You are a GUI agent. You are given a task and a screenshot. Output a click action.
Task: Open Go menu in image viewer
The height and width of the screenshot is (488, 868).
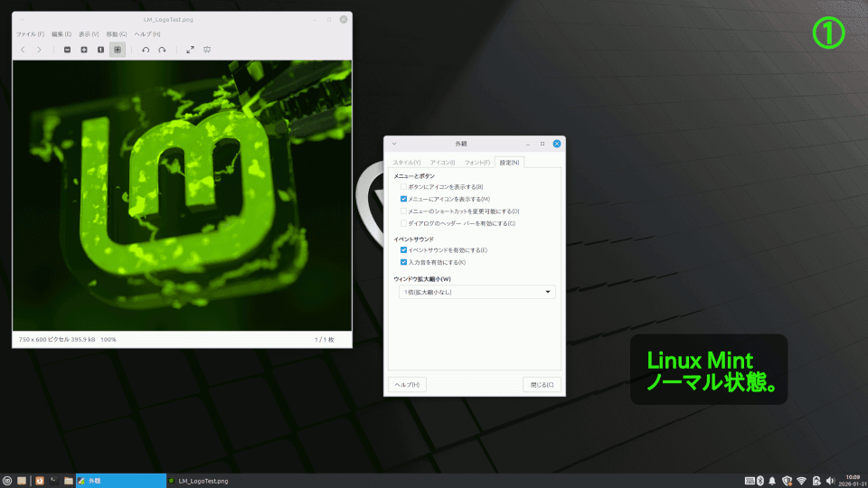[x=117, y=34]
